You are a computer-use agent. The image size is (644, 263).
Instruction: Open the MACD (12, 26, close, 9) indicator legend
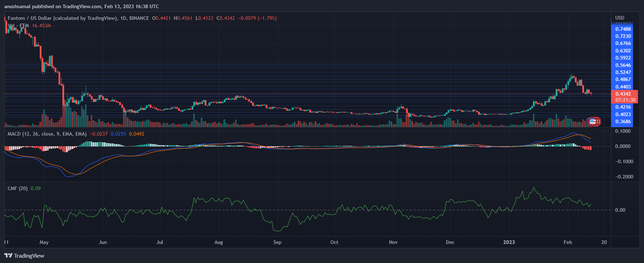47,134
